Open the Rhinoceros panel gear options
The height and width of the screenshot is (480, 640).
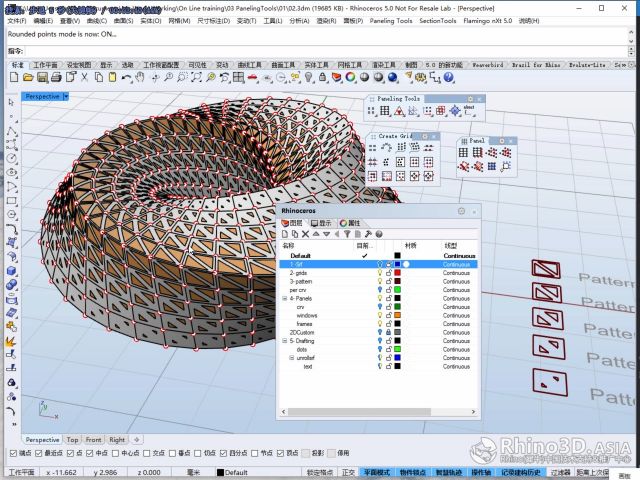[x=461, y=211]
